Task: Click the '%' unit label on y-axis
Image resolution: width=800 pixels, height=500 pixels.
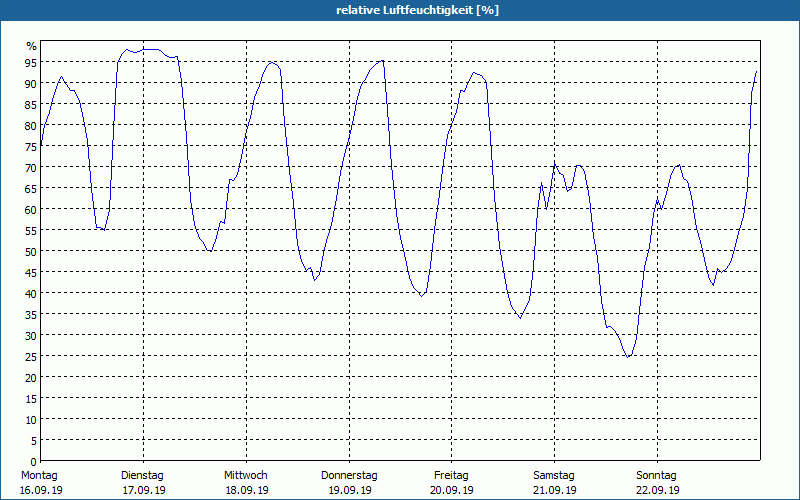Action: click(32, 46)
